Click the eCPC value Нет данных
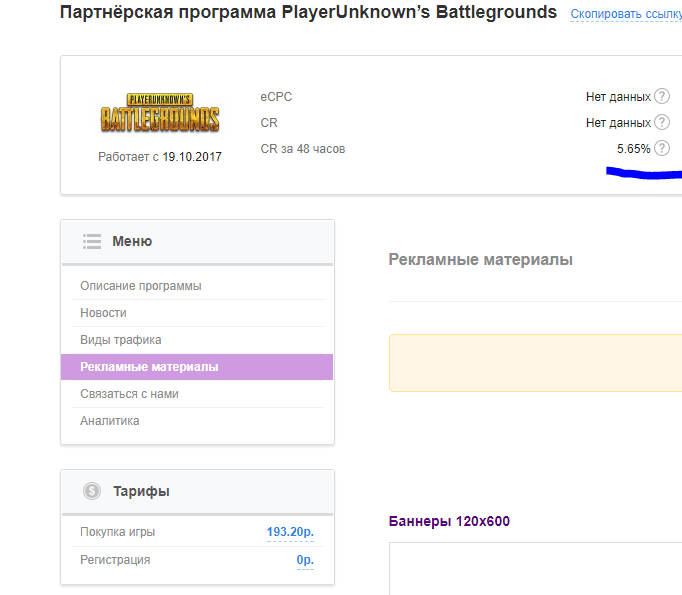 618,97
